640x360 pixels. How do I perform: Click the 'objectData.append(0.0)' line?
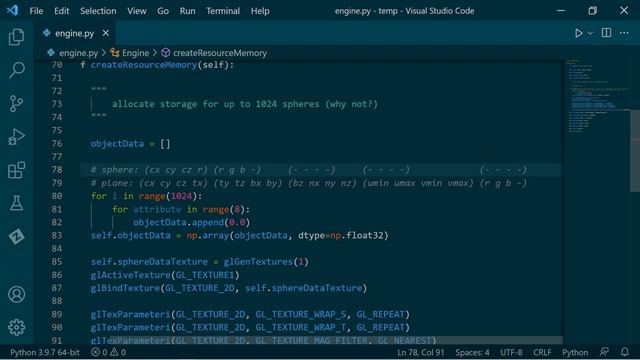(191, 222)
